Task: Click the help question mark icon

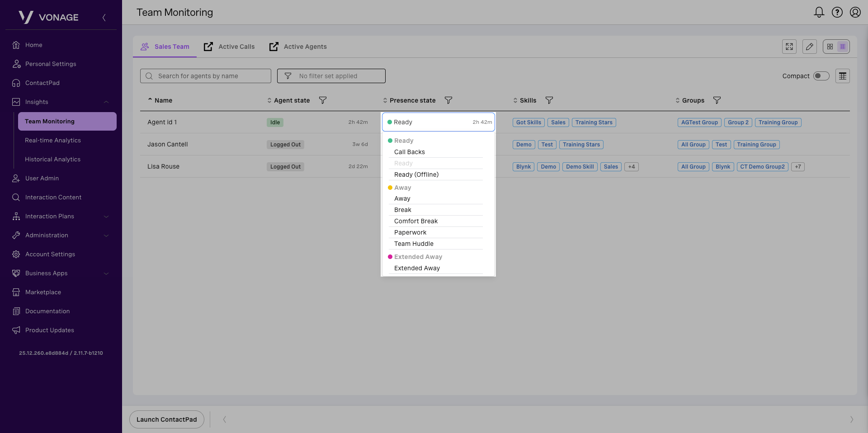Action: coord(837,12)
